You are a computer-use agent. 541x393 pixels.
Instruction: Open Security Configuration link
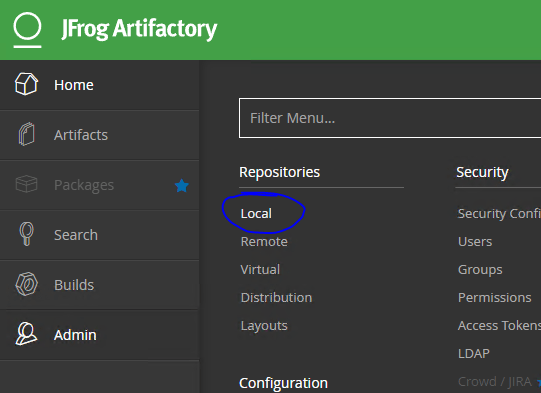coord(499,213)
